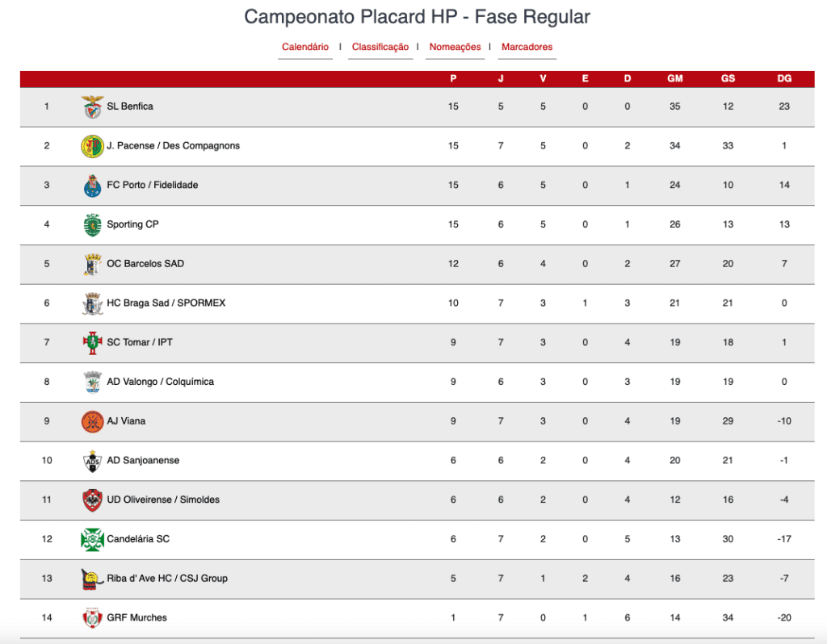Click the SL Benfica club crest
This screenshot has width=827, height=644.
pos(92,107)
